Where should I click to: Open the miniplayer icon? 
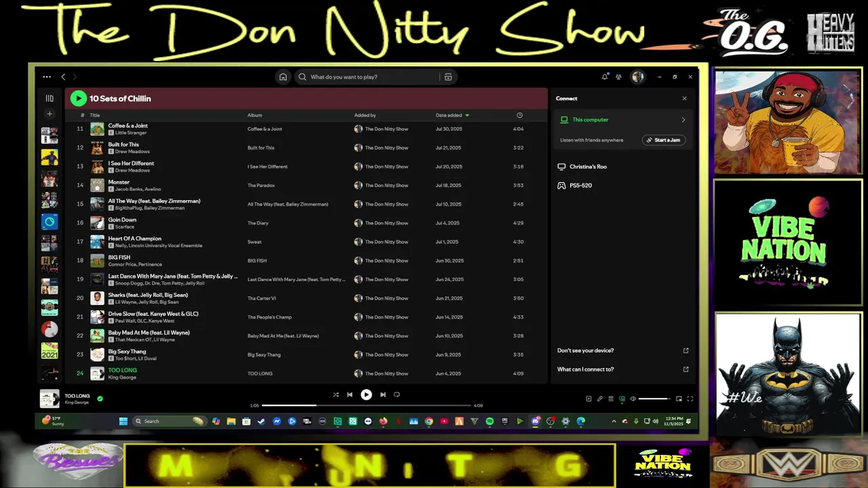pos(679,399)
